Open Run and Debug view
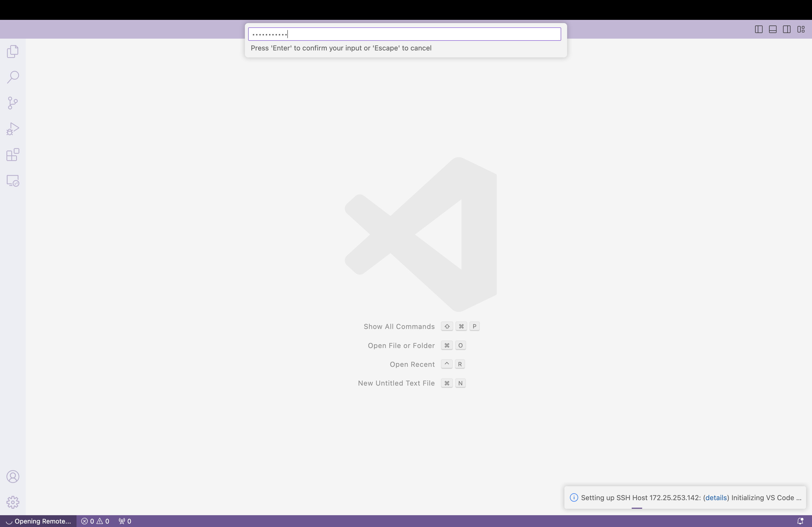The image size is (812, 527). coord(13,129)
